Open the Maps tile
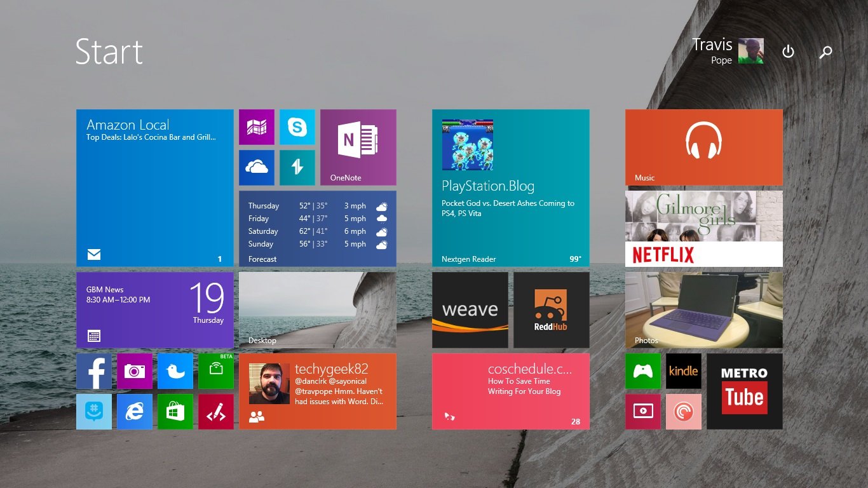Viewport: 868px width, 488px height. 257,127
